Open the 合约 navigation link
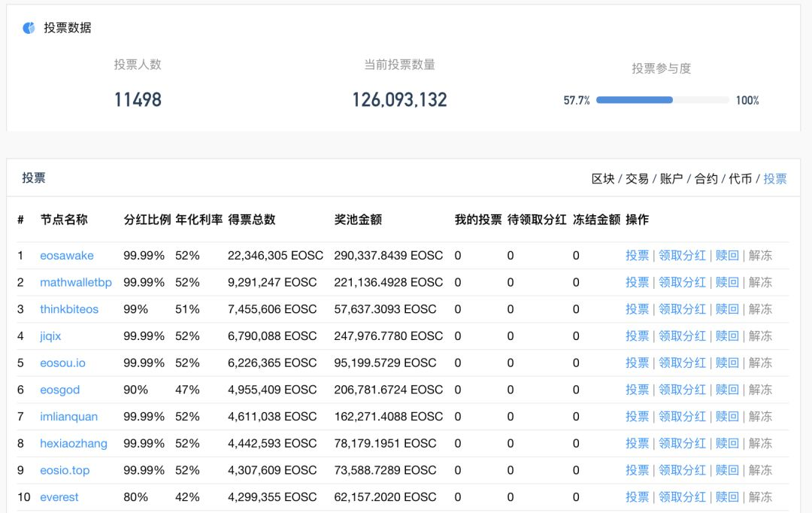 tap(706, 179)
